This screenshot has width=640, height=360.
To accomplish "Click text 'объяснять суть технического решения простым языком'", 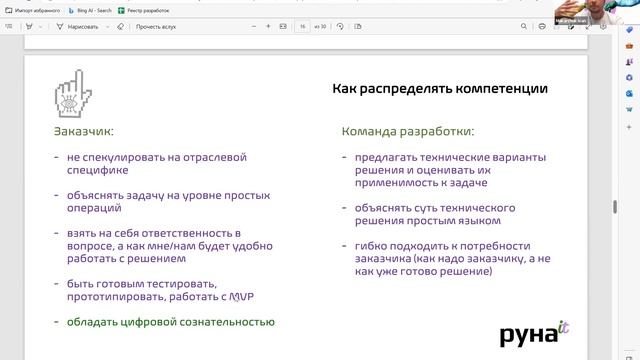I will 435,214.
